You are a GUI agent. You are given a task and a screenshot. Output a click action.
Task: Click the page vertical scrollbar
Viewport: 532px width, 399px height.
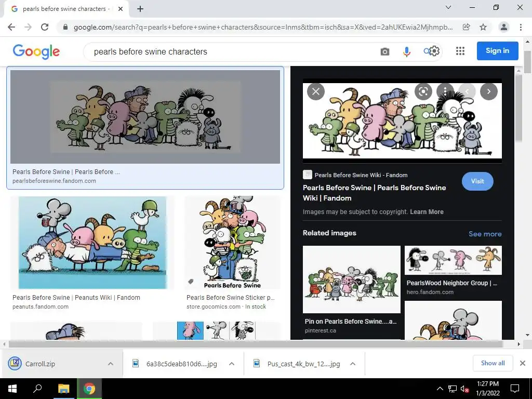(x=528, y=62)
